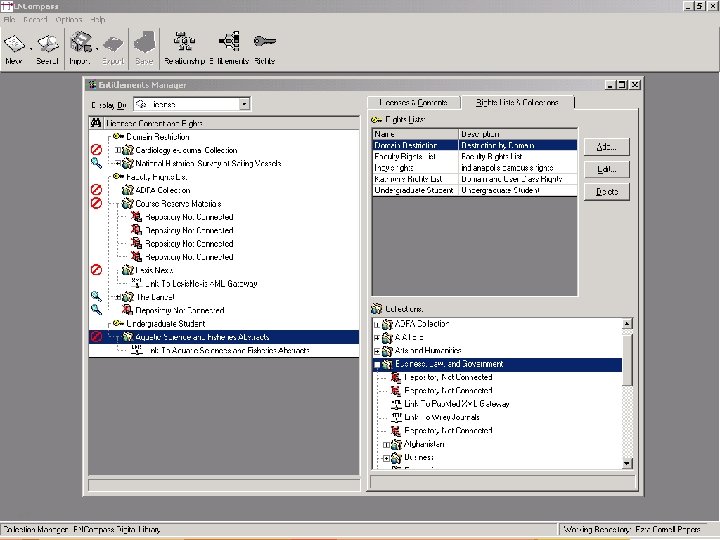Click the Add... button
Viewport: 720px width, 540px height.
click(x=607, y=147)
